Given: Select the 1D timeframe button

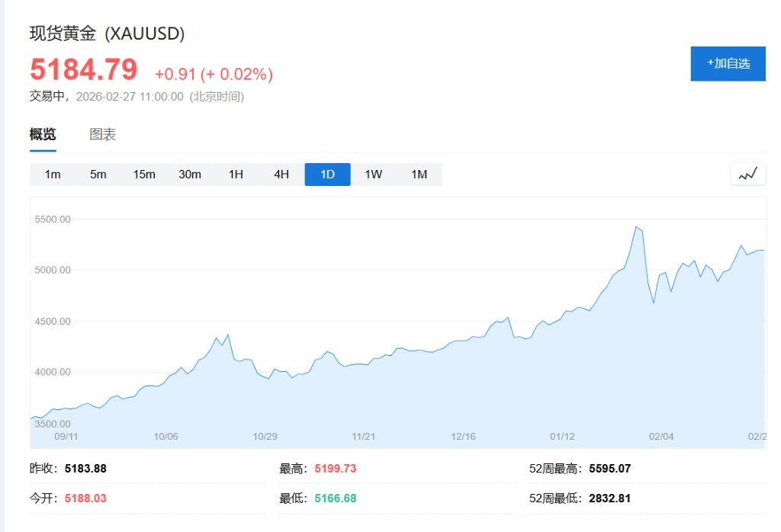Looking at the screenshot, I should [x=327, y=175].
